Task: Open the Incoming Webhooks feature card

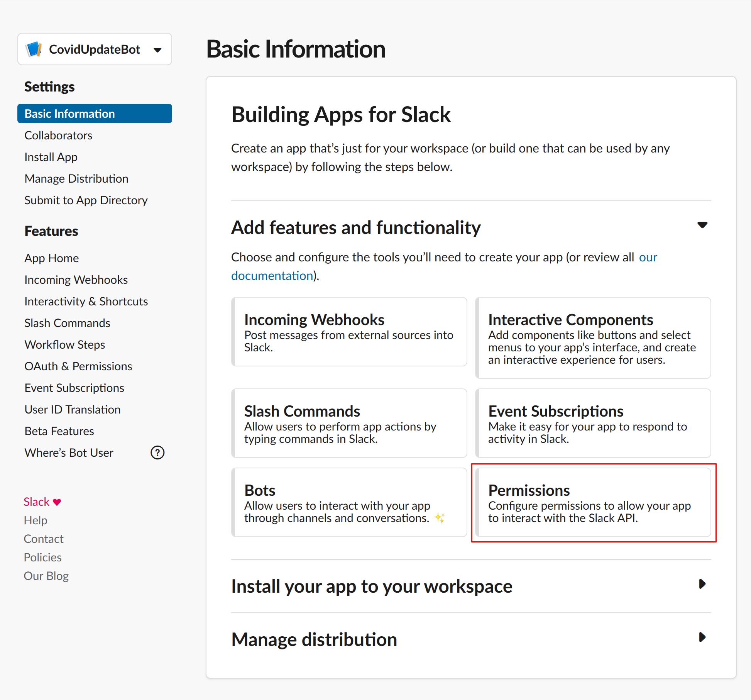Action: [349, 332]
